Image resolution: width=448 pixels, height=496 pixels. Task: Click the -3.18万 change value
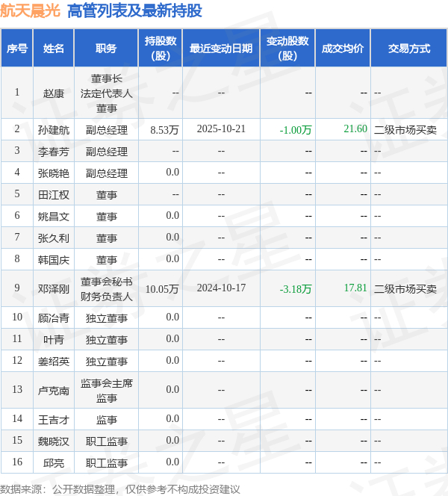[296, 289]
